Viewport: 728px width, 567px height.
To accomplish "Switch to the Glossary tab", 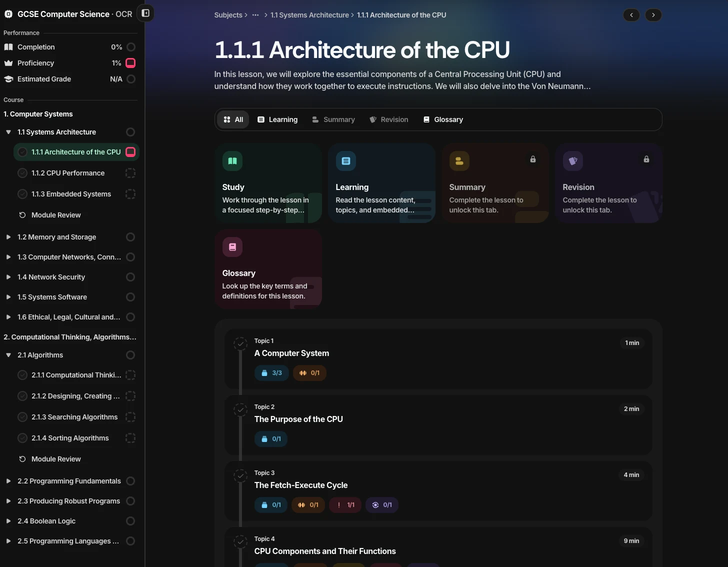I will point(443,119).
